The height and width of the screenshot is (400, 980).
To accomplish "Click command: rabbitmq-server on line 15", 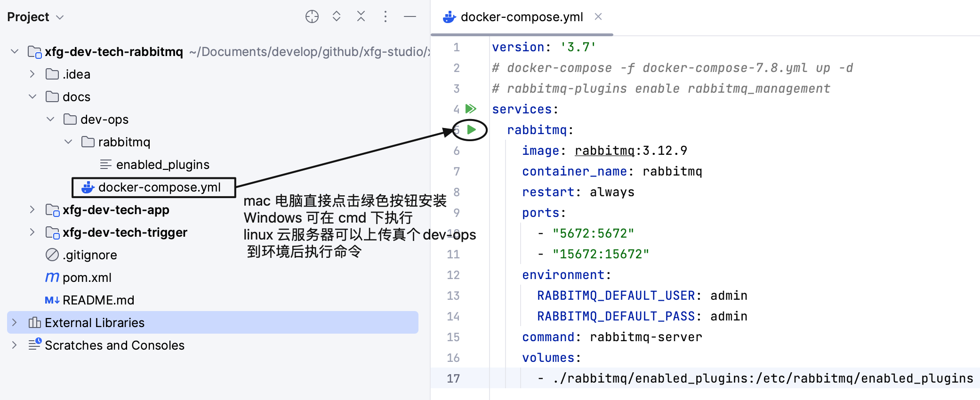I will tap(612, 337).
